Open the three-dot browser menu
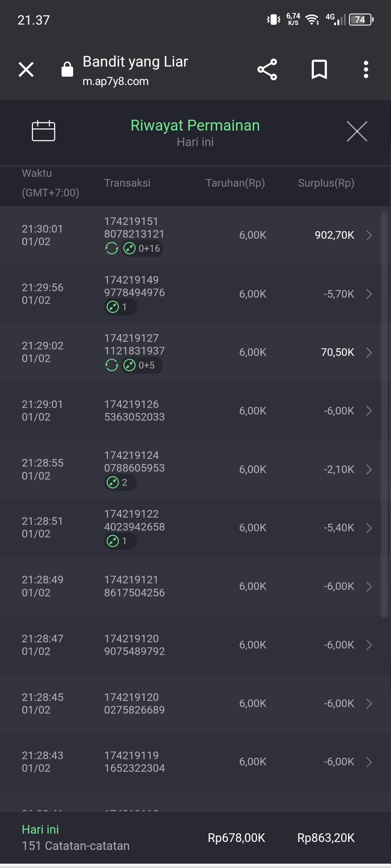The image size is (391, 868). pos(366,69)
